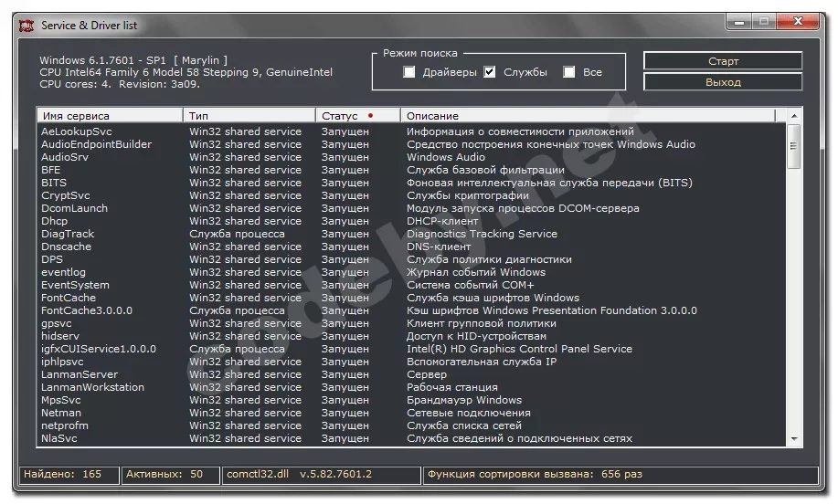
Task: Sort by Статус column header
Action: 358,116
